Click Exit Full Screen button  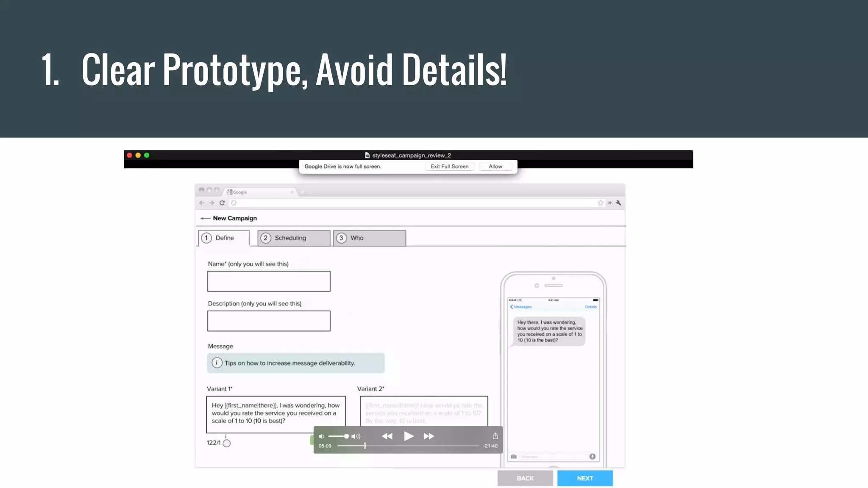[449, 166]
